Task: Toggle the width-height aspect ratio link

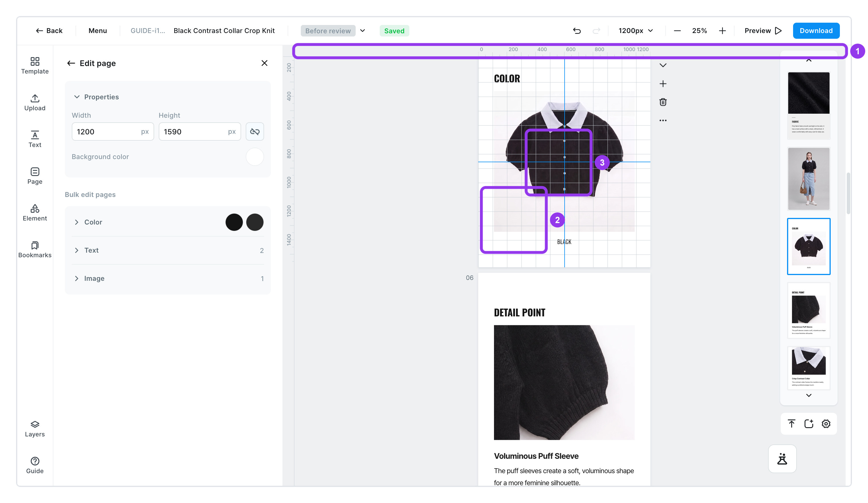Action: click(255, 131)
